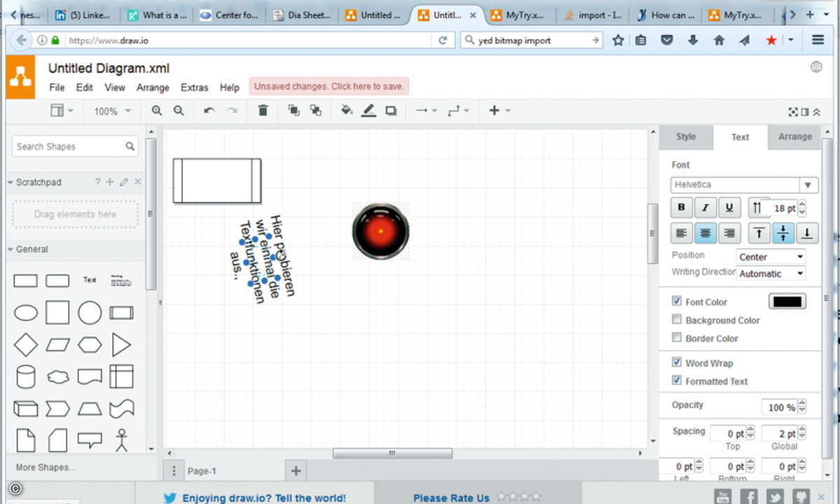Open the Extras menu
This screenshot has width=840, height=504.
point(194,87)
